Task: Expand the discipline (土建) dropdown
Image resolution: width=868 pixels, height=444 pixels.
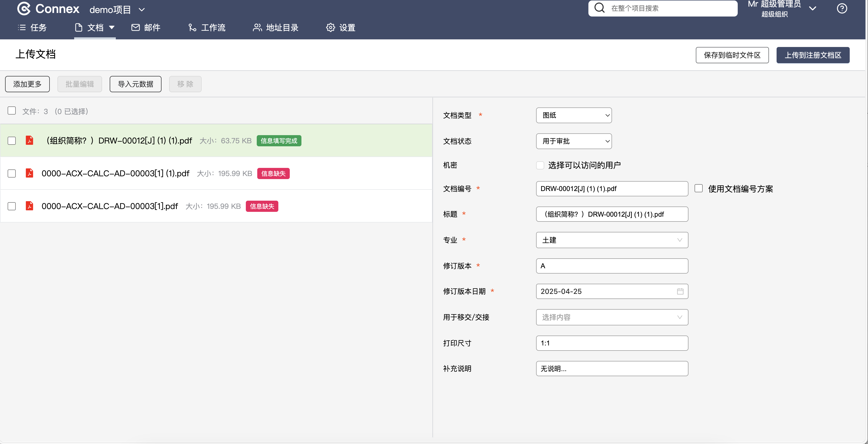Action: 612,240
